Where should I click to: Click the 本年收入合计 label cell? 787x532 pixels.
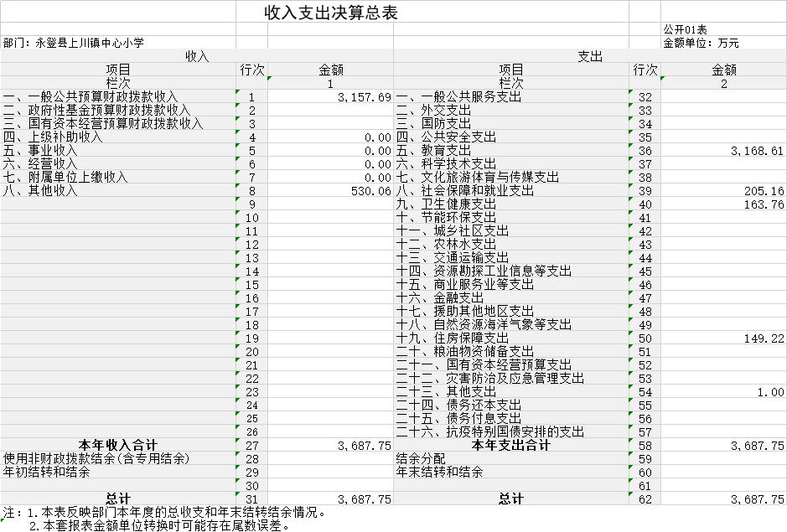coord(118,446)
